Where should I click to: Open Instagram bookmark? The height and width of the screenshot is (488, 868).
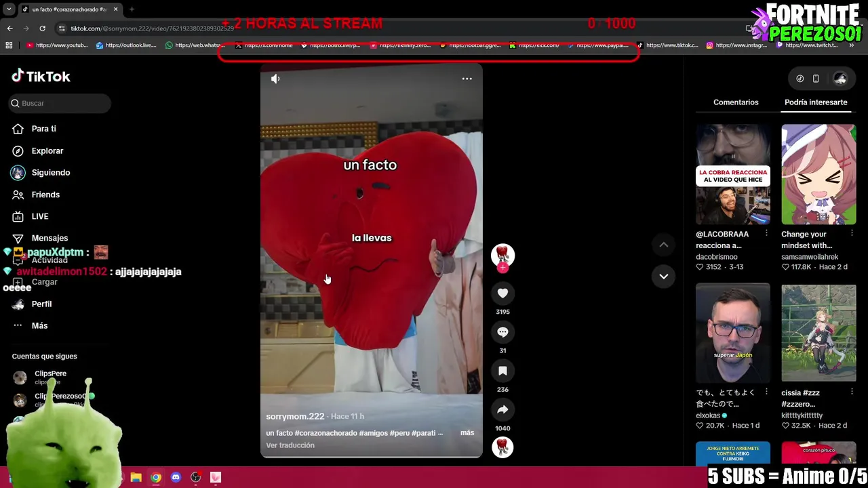[x=736, y=45]
